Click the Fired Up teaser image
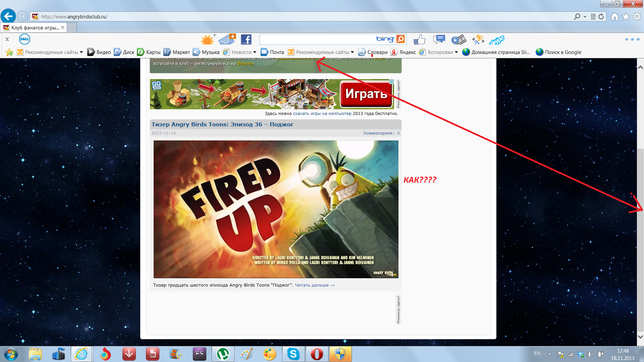Screen dimensions: 644x362 (276, 209)
